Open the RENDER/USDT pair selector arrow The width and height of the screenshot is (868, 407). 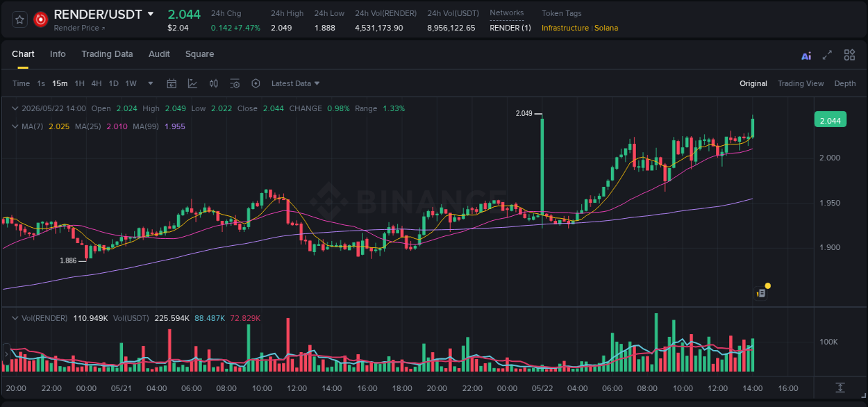tap(151, 14)
